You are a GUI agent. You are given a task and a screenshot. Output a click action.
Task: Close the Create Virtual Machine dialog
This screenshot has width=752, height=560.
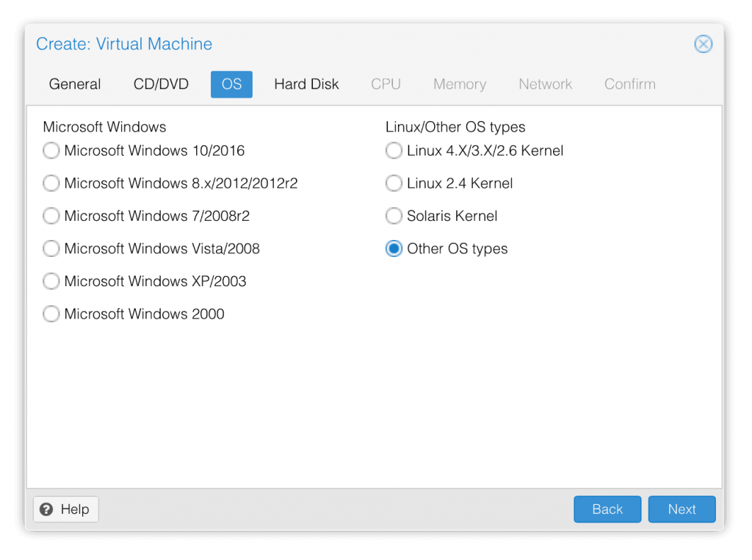coord(703,44)
